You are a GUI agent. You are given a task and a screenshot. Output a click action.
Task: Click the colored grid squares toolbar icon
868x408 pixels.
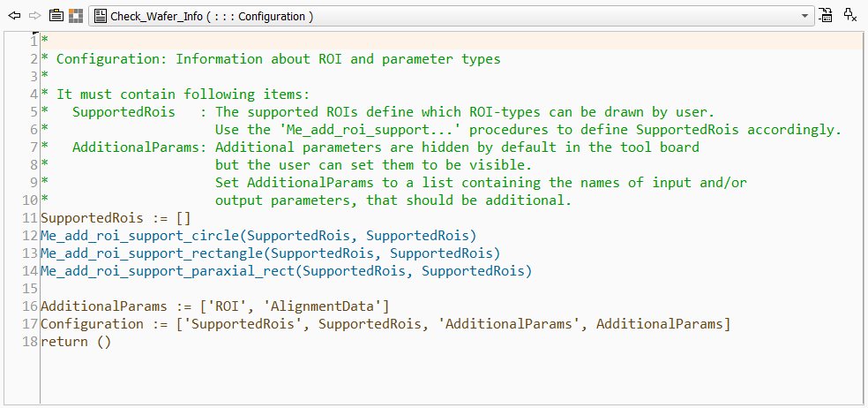pyautogui.click(x=76, y=16)
